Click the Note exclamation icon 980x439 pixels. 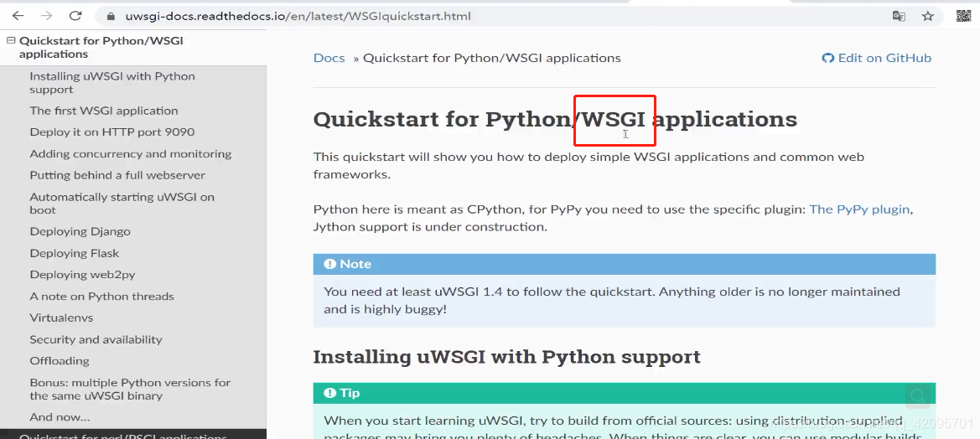330,264
